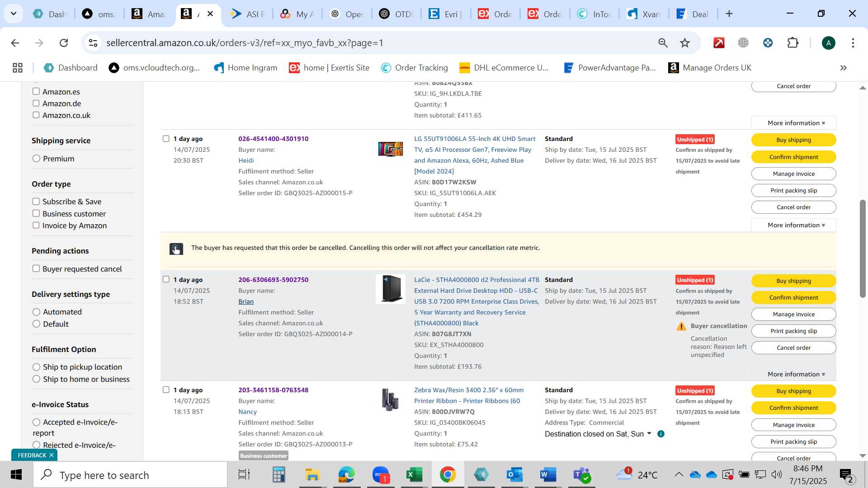Switch to the OTDF browser tab
Screen dimensions: 868x488
tap(396, 14)
